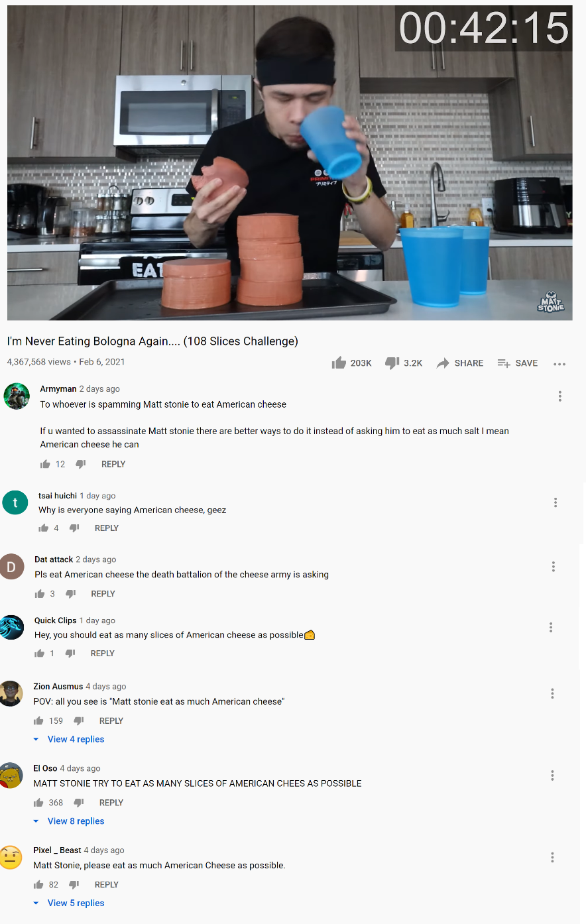Open Zion Ausmus's profile avatar
Image resolution: width=586 pixels, height=924 pixels.
11,693
